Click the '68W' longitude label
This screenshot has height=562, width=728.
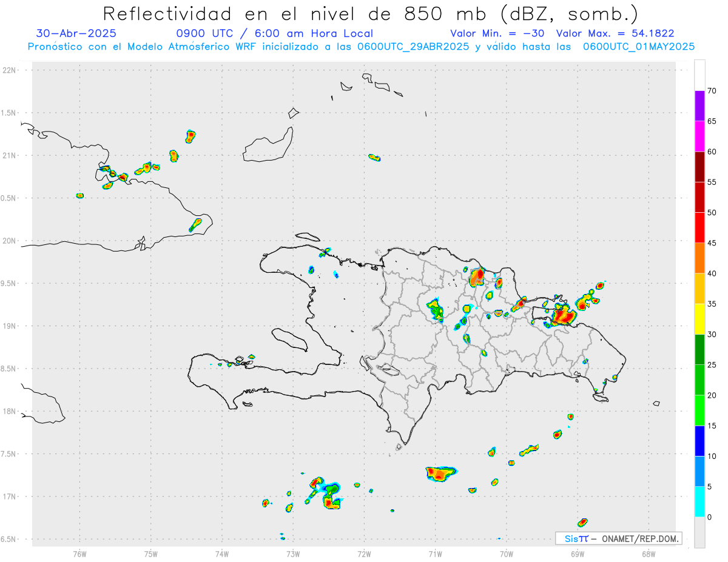pyautogui.click(x=649, y=554)
